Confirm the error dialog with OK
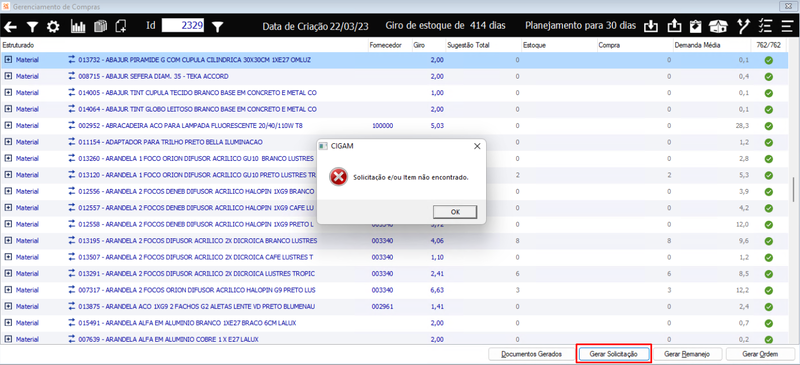The width and height of the screenshot is (800, 365). 455,211
